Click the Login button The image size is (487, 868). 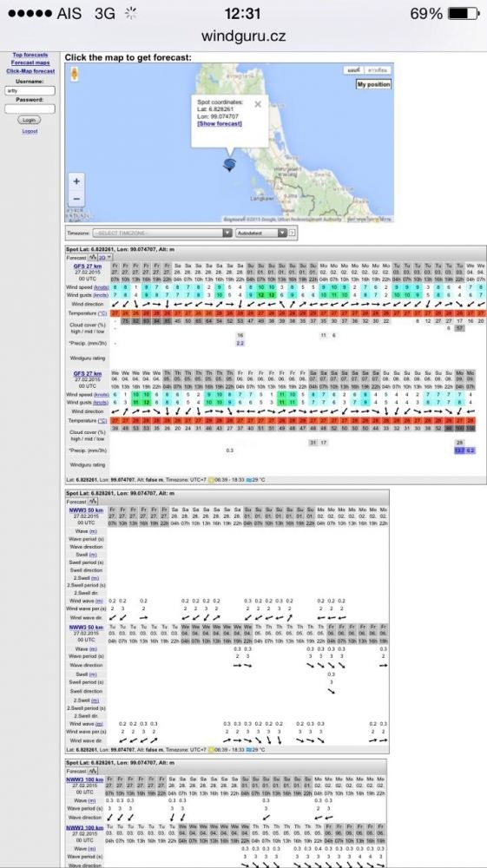point(29,120)
